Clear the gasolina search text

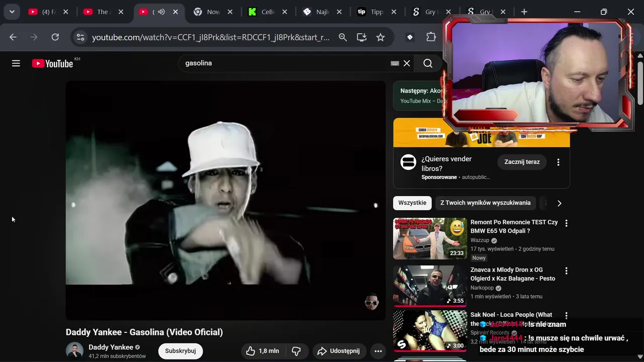[407, 63]
